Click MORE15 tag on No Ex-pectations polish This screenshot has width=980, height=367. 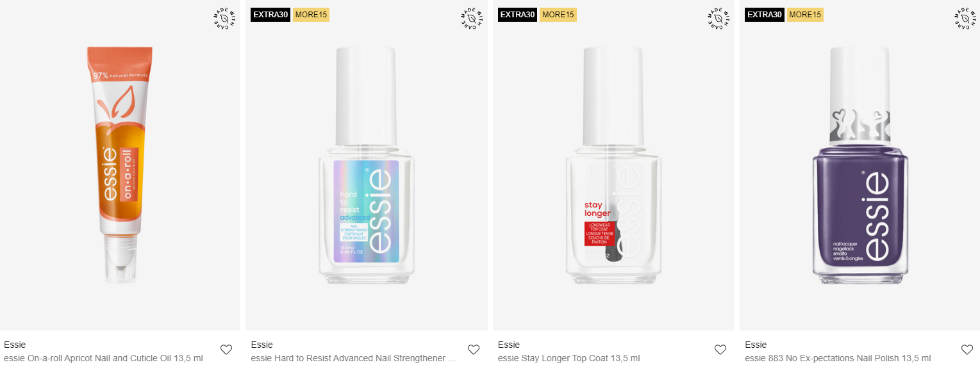[805, 15]
